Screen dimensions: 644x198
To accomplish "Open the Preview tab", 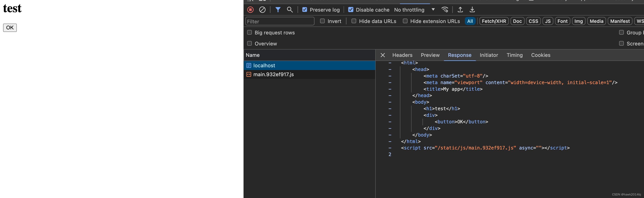I will click(x=430, y=55).
